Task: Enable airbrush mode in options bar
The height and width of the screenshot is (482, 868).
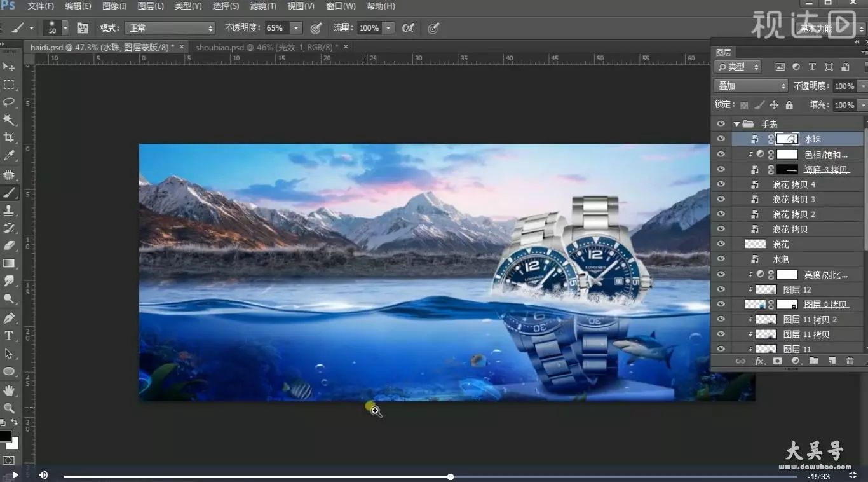Action: 409,28
